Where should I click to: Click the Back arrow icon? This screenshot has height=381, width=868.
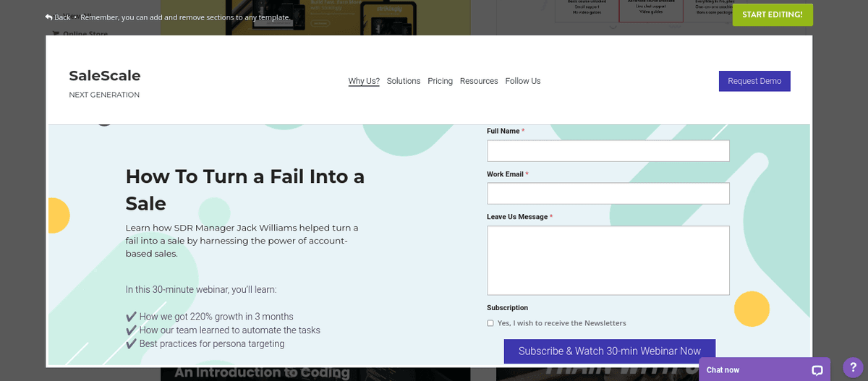click(x=48, y=17)
